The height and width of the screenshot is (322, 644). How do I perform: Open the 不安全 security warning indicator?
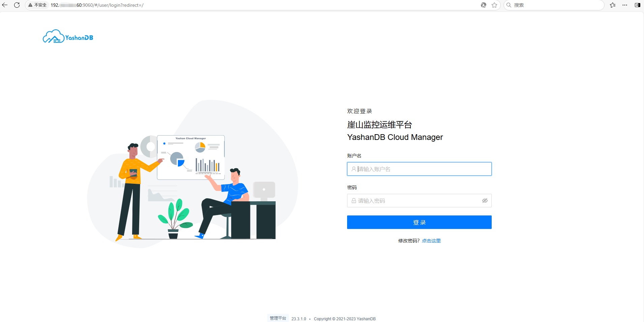37,5
